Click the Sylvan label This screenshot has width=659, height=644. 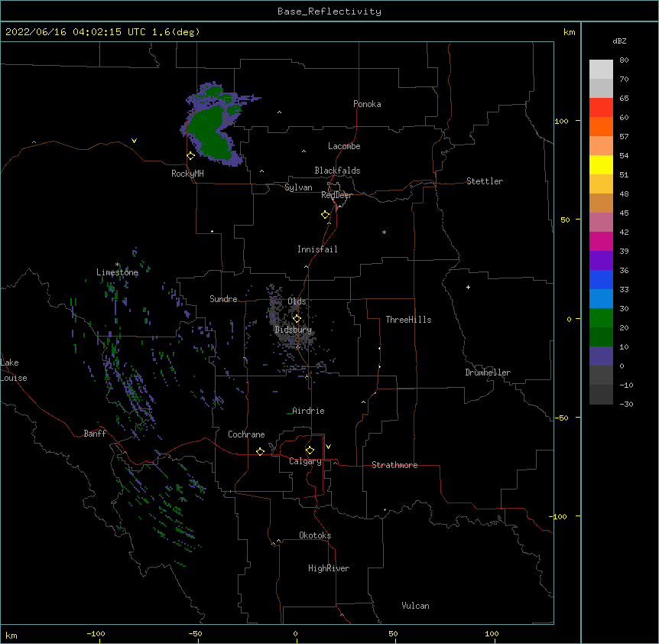point(298,187)
